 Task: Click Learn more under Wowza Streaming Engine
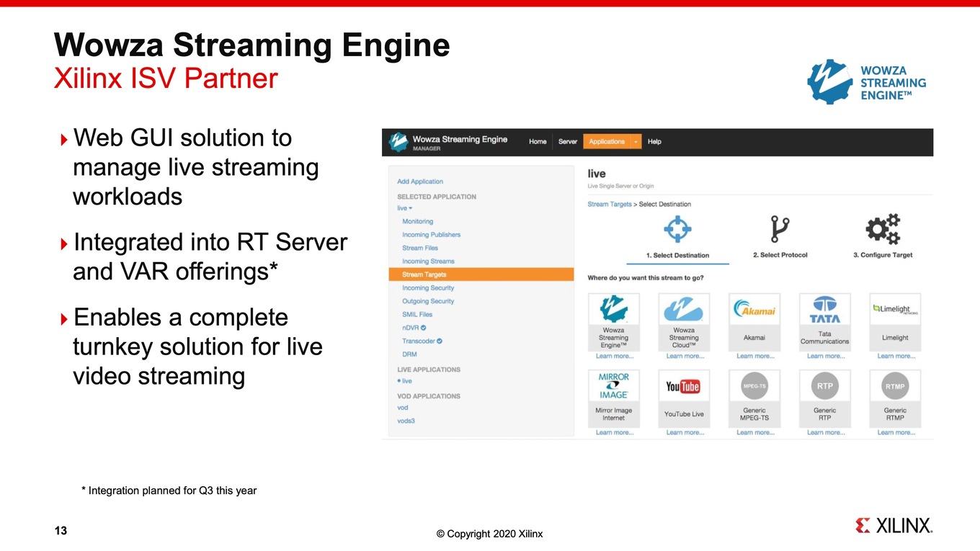click(614, 357)
